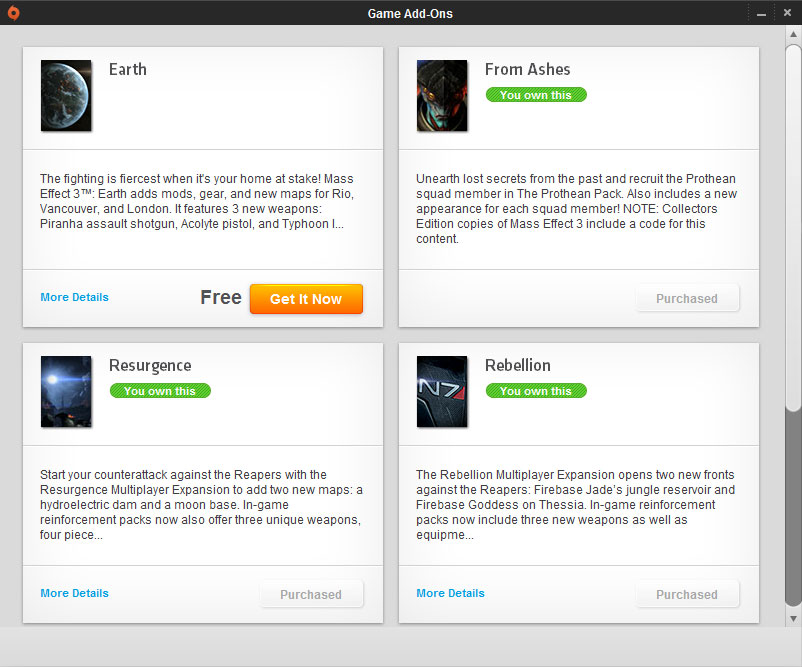Screen dimensions: 802x667
Task: Click the Purchased button for Resurgence
Action: pos(311,594)
